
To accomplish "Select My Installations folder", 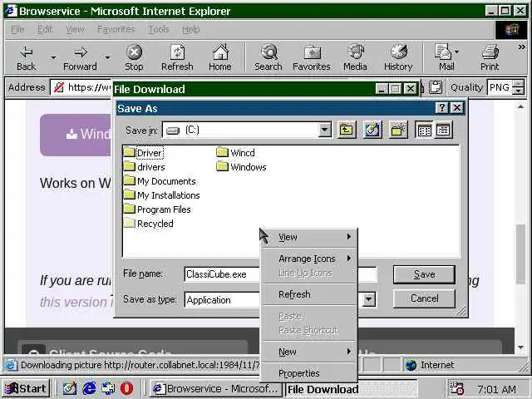I will pyautogui.click(x=162, y=195).
